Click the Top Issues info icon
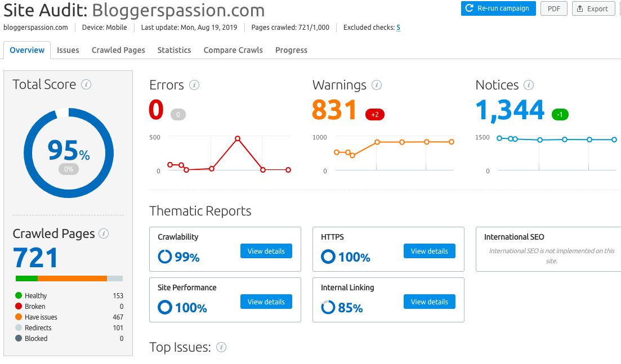Screen dimensions: 621x364 221,347
